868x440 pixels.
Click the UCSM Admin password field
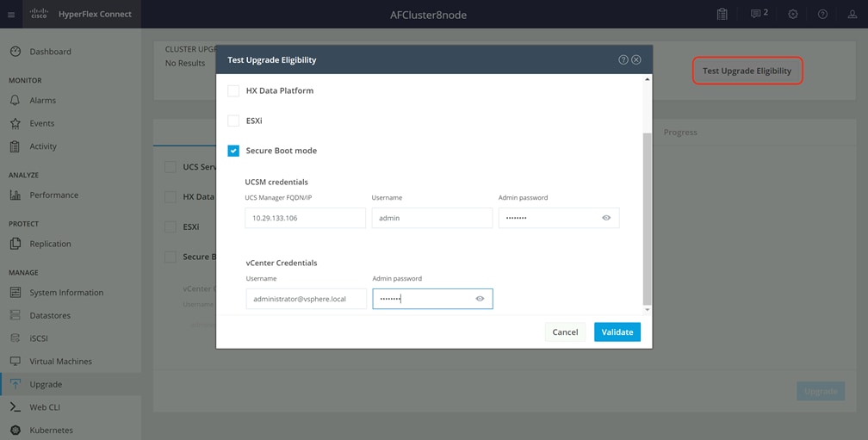[559, 218]
